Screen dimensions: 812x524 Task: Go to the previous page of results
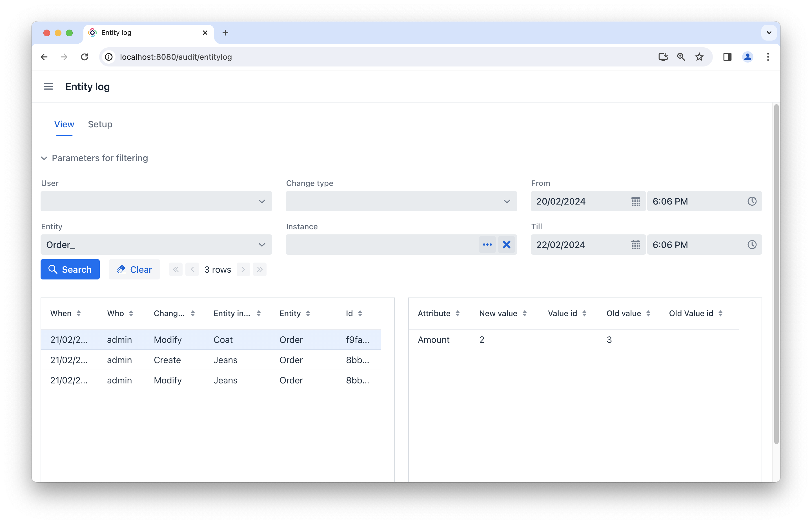pos(192,270)
